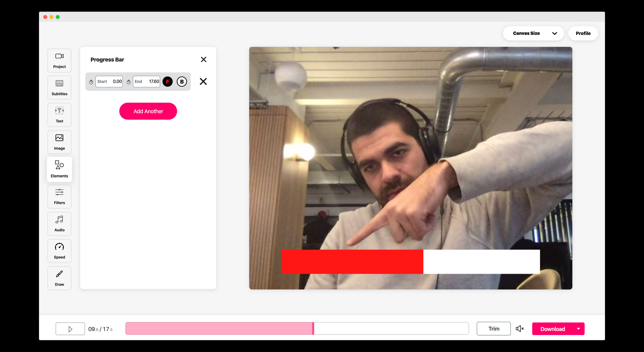Download the video
The image size is (644, 352).
coord(553,329)
